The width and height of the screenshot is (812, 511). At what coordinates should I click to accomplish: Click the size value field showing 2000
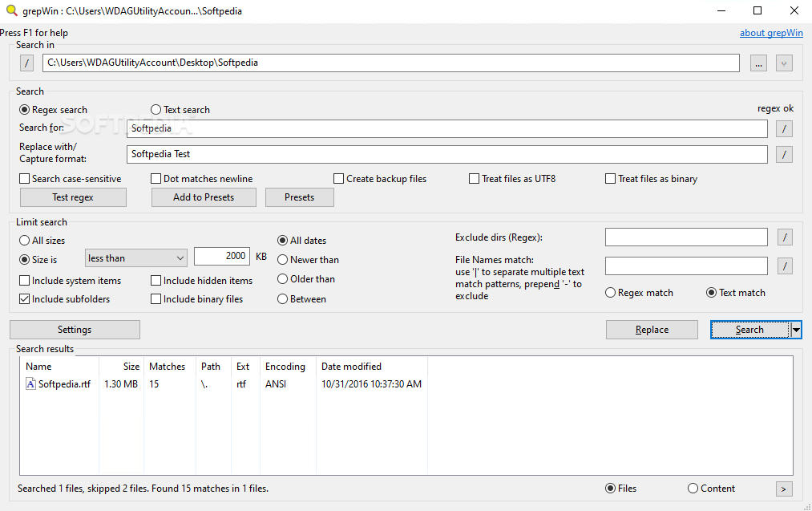pos(222,257)
